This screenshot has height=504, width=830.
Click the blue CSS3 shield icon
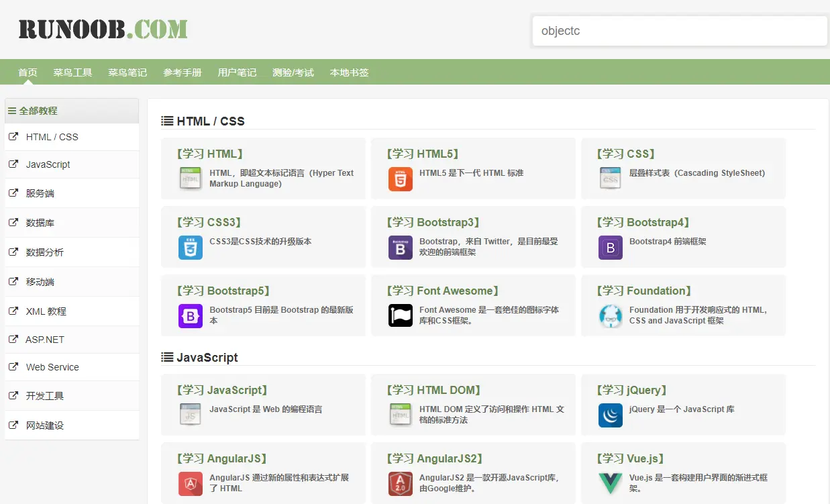pyautogui.click(x=191, y=248)
